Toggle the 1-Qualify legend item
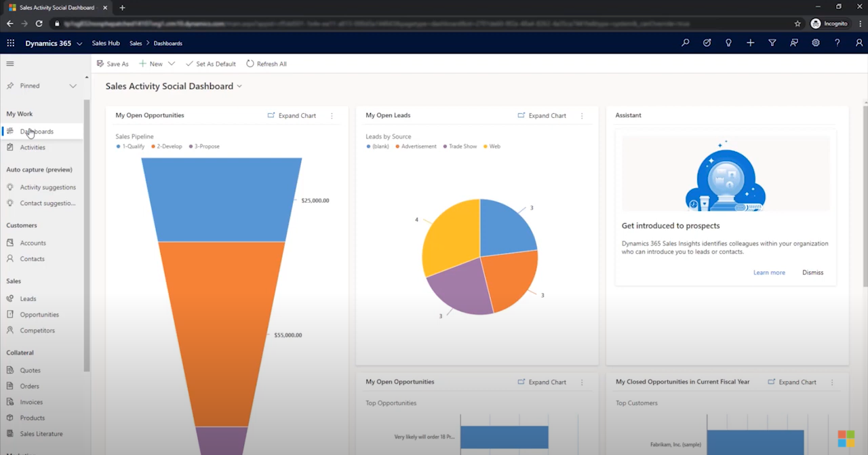 click(132, 146)
